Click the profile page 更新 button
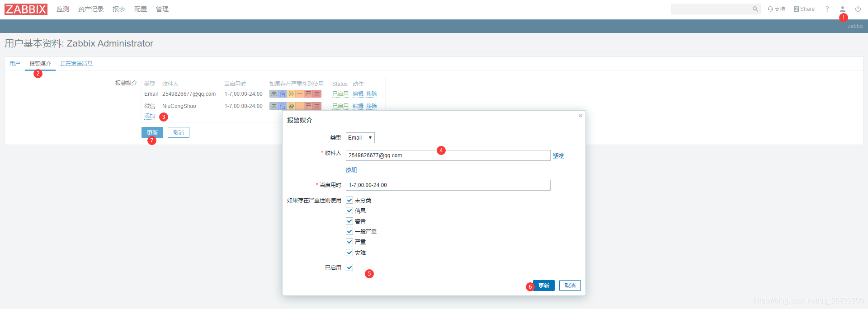Screen dimensions: 868x309 pyautogui.click(x=152, y=132)
